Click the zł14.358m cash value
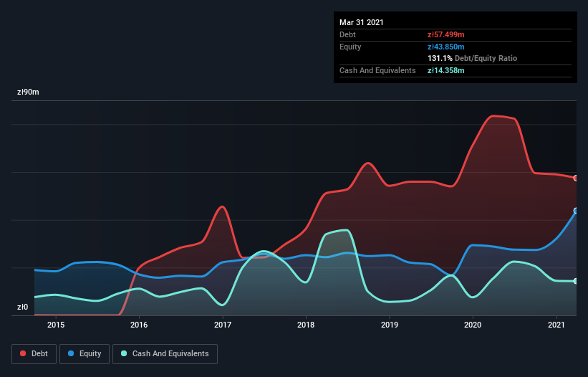The height and width of the screenshot is (377, 588). [x=446, y=70]
